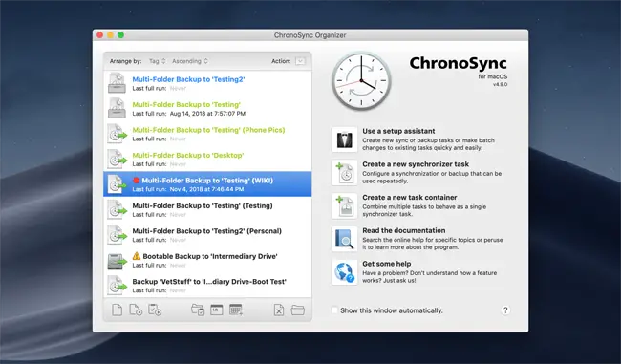The image size is (621, 364).
Task: Select 'Multi-Folder Backup to 'Testing'' green task
Action: 207,109
